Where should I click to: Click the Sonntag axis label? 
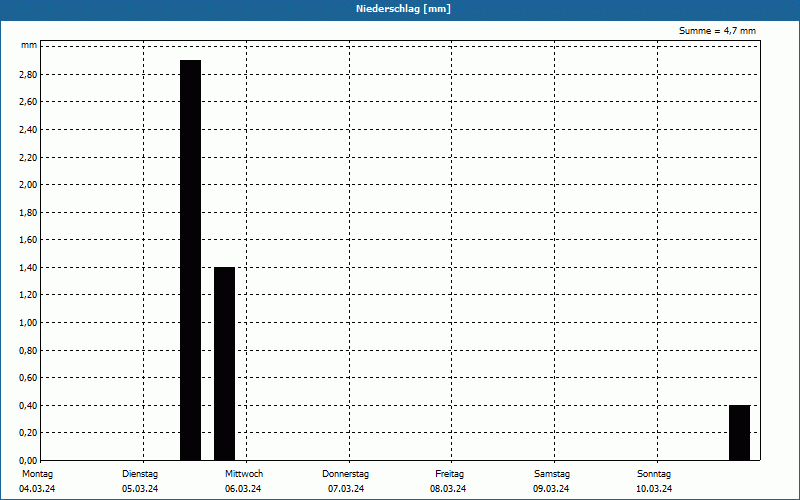654,474
